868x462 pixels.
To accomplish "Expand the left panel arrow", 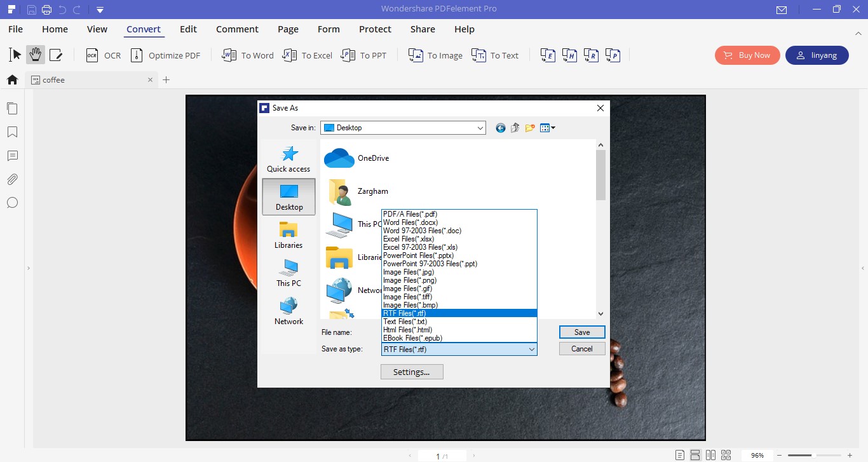I will click(x=29, y=268).
